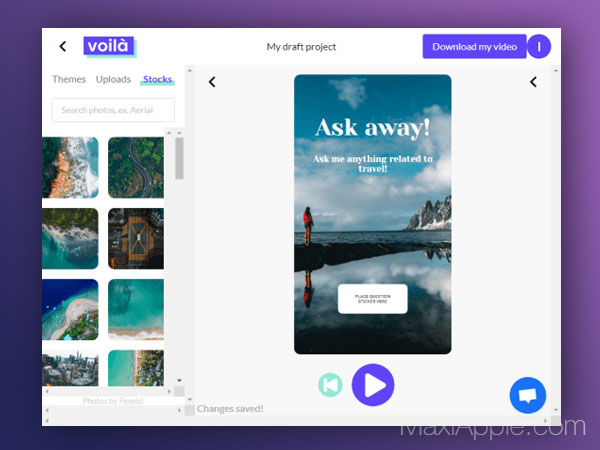Pick the teal sea sandy beach photo
The image size is (600, 450).
pyautogui.click(x=136, y=310)
